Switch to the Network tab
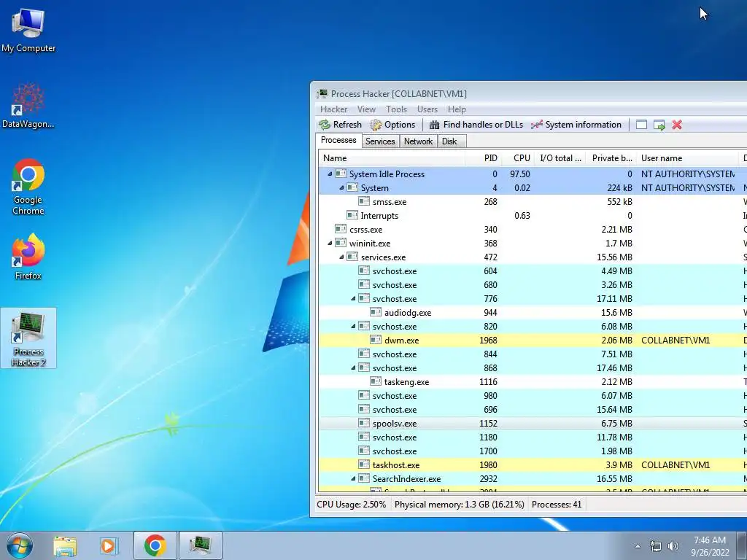The height and width of the screenshot is (560, 747). 418,141
